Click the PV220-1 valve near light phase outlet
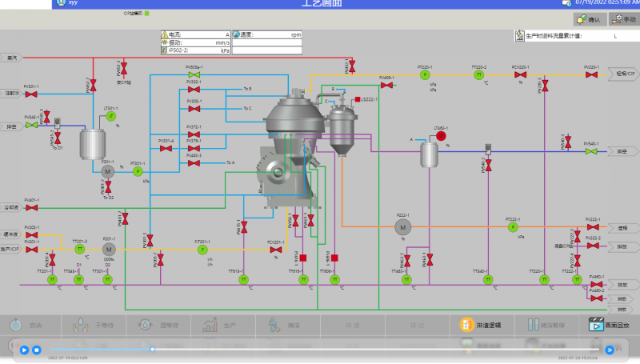The height and width of the screenshot is (364, 640). point(591,75)
